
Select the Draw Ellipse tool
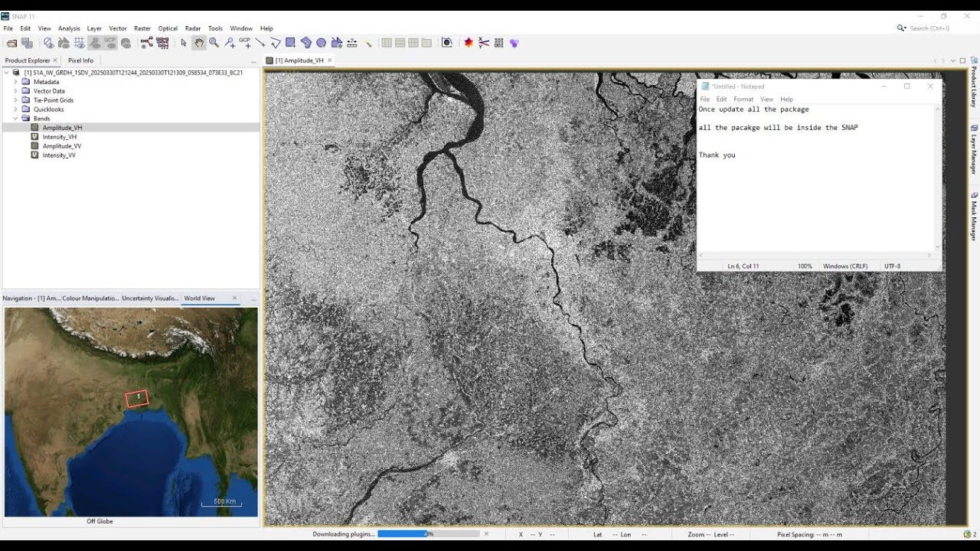pos(321,43)
